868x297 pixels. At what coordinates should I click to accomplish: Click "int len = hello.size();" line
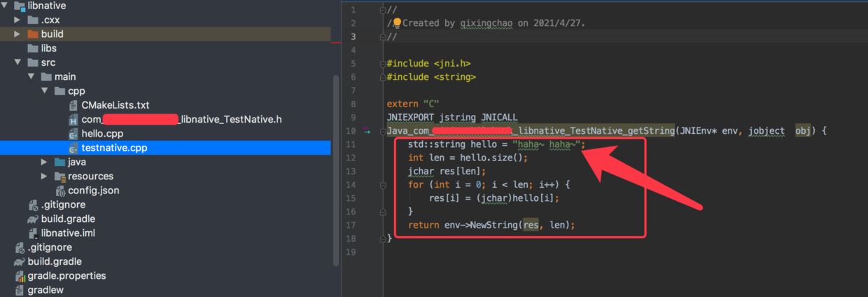(x=468, y=158)
